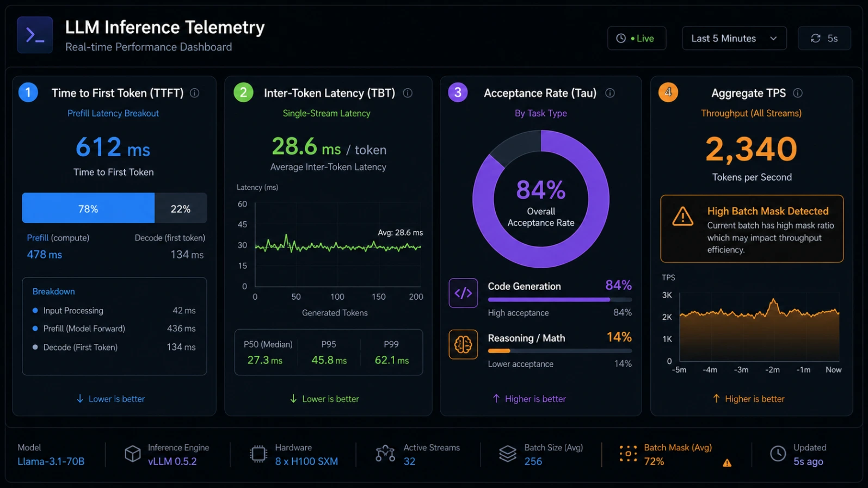This screenshot has width=868, height=488.
Task: Click the 78% Prefill bar segment
Action: click(88, 208)
